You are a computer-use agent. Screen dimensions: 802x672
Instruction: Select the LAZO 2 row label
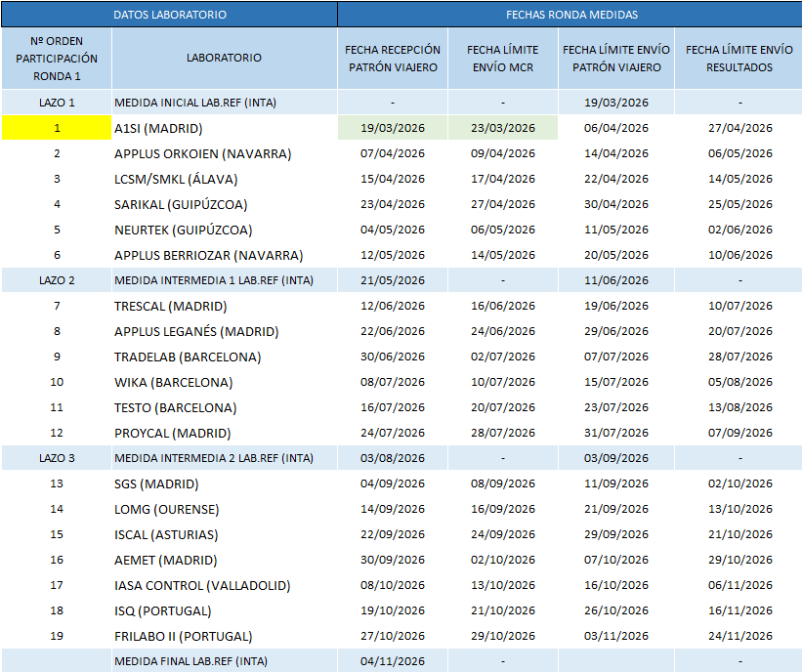pyautogui.click(x=57, y=280)
